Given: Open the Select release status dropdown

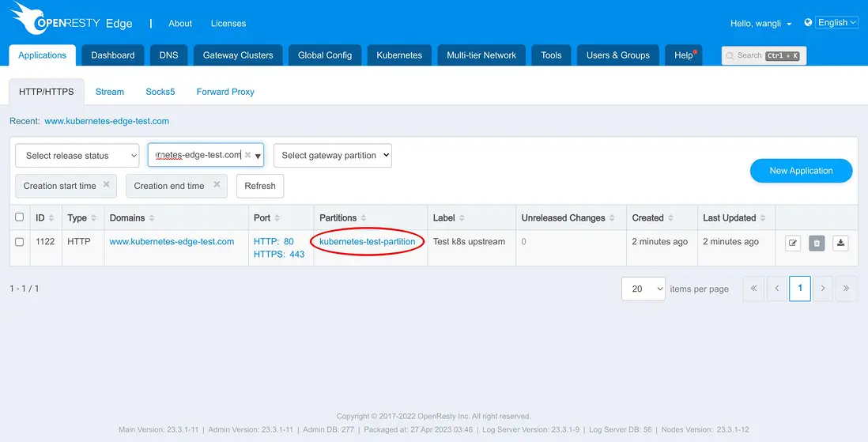Looking at the screenshot, I should [x=77, y=156].
